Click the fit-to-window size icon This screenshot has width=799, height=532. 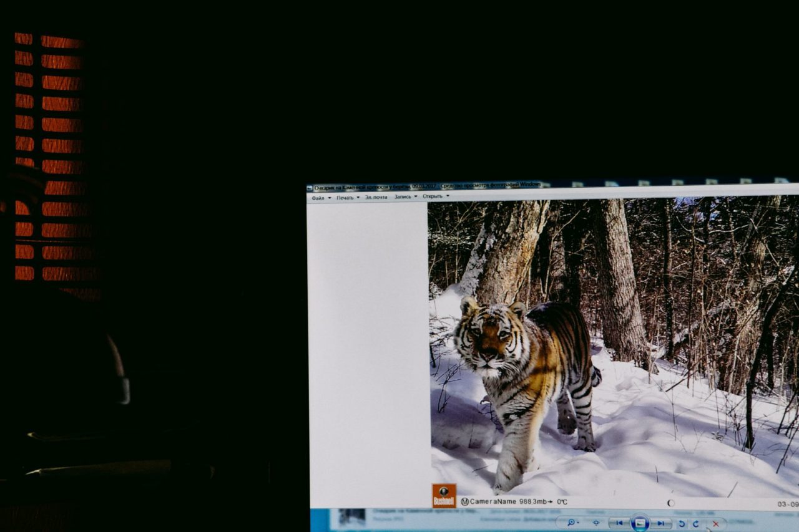point(596,523)
